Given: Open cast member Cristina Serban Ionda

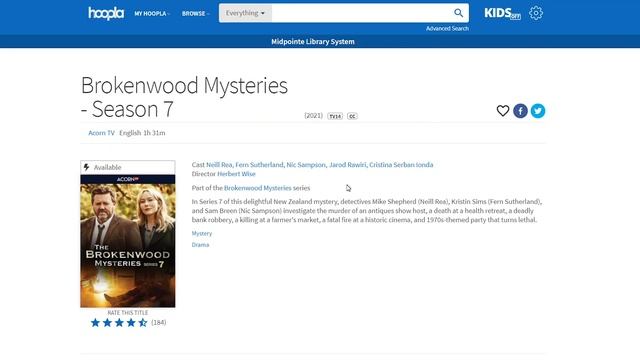Looking at the screenshot, I should pyautogui.click(x=401, y=165).
